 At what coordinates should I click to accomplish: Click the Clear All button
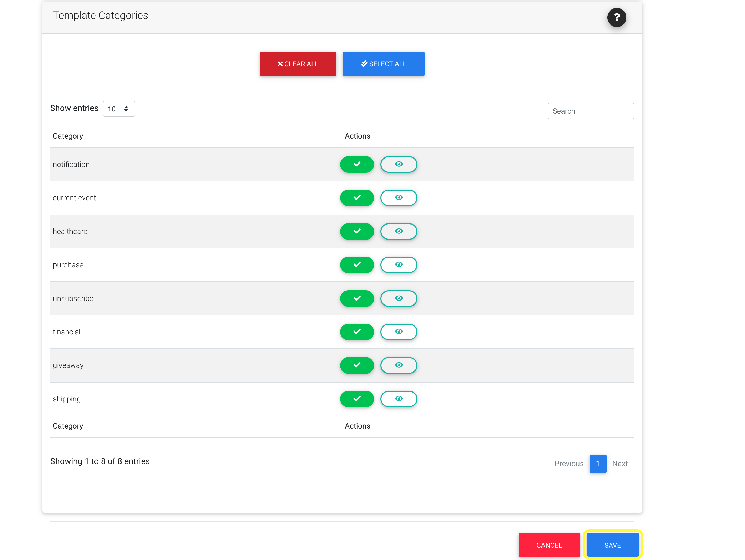click(x=298, y=64)
